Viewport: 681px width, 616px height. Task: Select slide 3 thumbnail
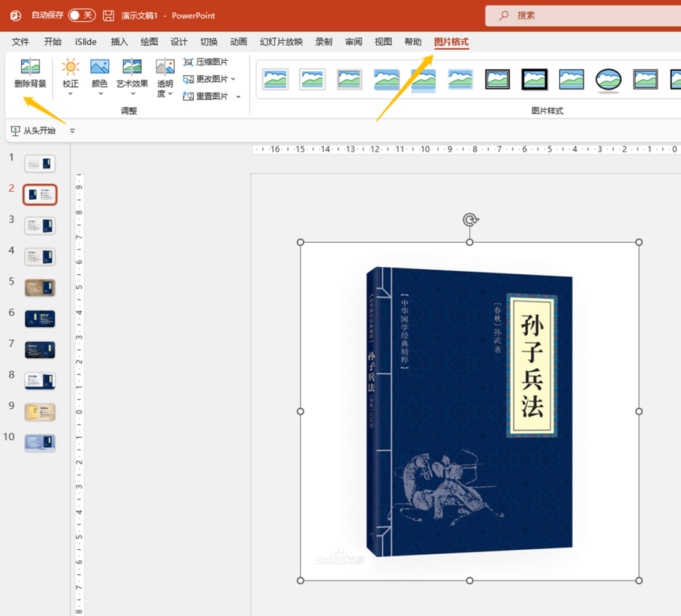click(x=40, y=226)
